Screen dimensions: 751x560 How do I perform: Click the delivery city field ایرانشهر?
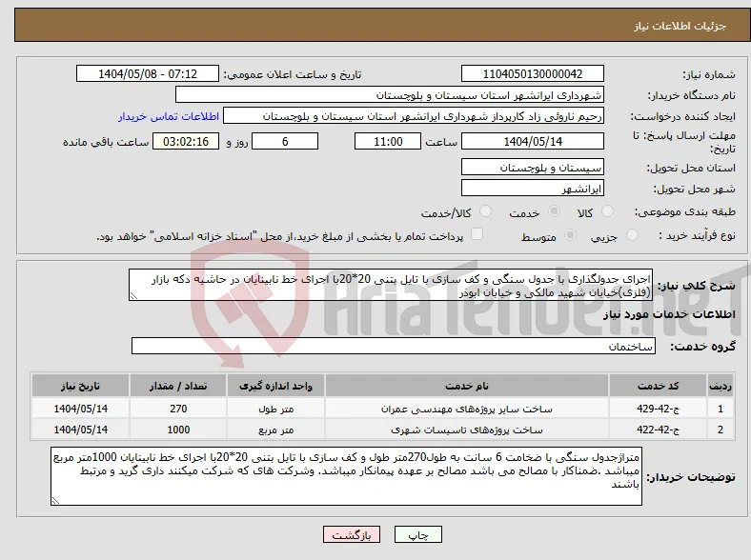(532, 189)
